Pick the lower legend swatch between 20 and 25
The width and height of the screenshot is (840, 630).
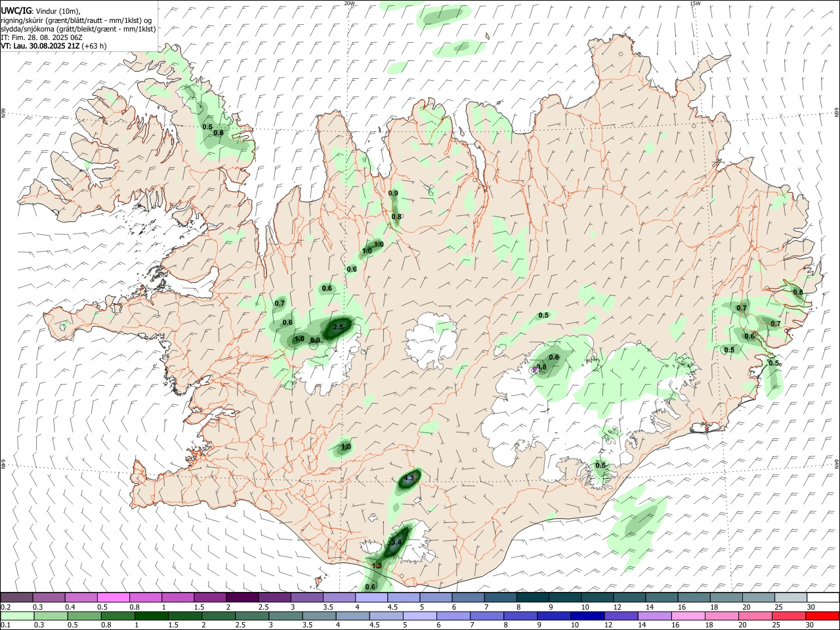point(754,616)
